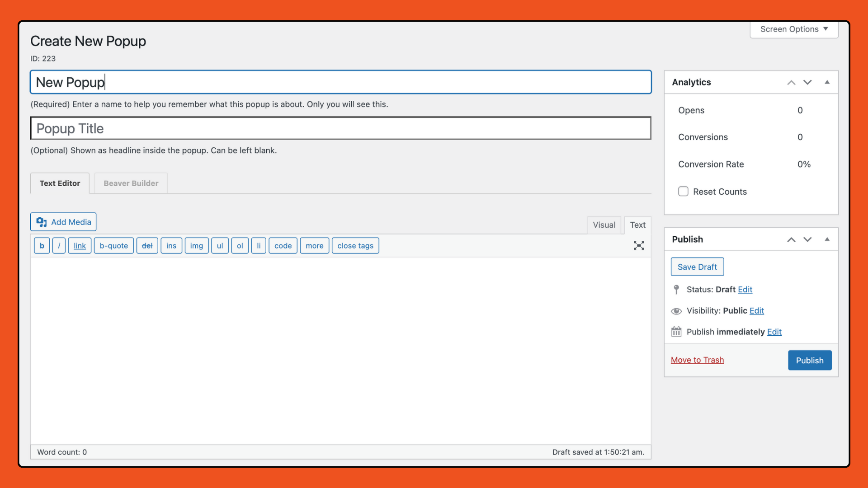Click the code quicktag button

tap(283, 245)
